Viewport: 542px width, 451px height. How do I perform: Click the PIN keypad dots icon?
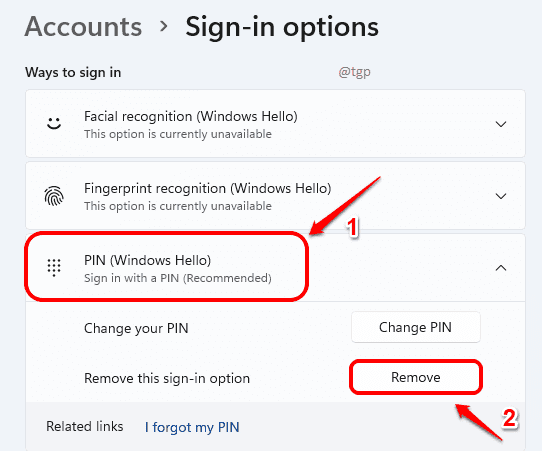pos(54,267)
